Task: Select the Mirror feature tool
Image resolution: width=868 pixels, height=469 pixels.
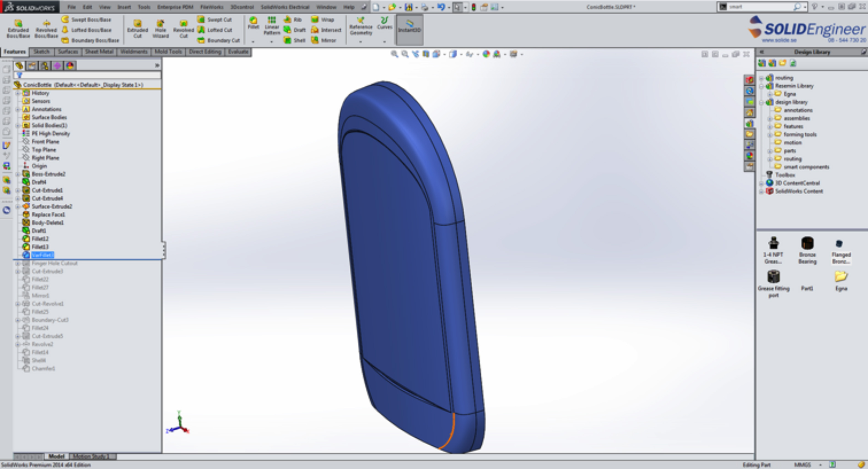Action: tap(315, 40)
